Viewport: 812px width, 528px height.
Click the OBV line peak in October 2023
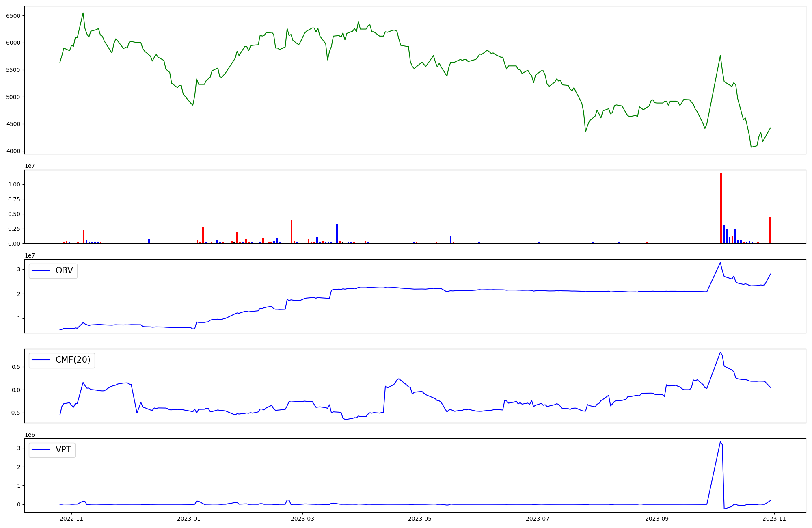[x=720, y=263]
